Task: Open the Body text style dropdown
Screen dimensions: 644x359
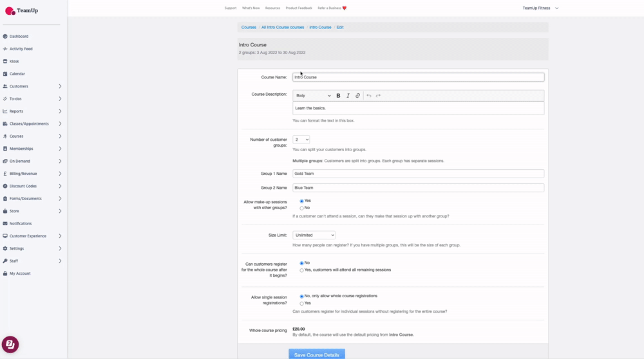Action: tap(313, 96)
